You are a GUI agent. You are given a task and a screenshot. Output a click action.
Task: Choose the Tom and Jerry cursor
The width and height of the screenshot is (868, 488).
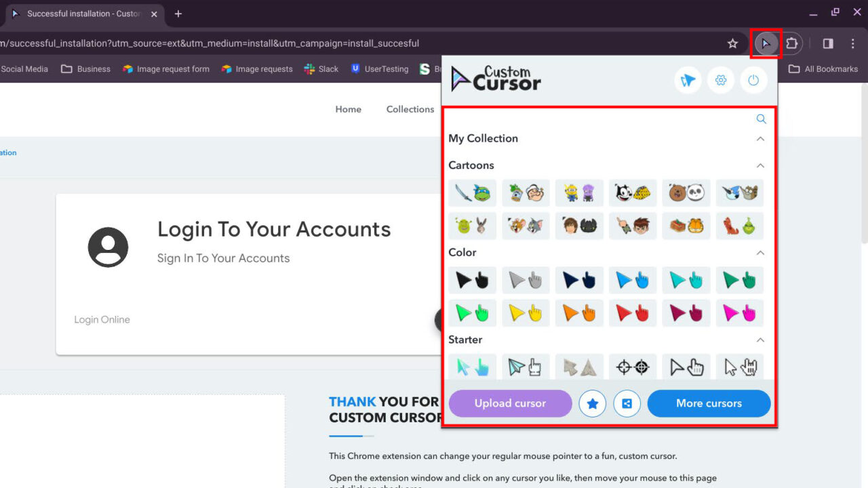(526, 226)
